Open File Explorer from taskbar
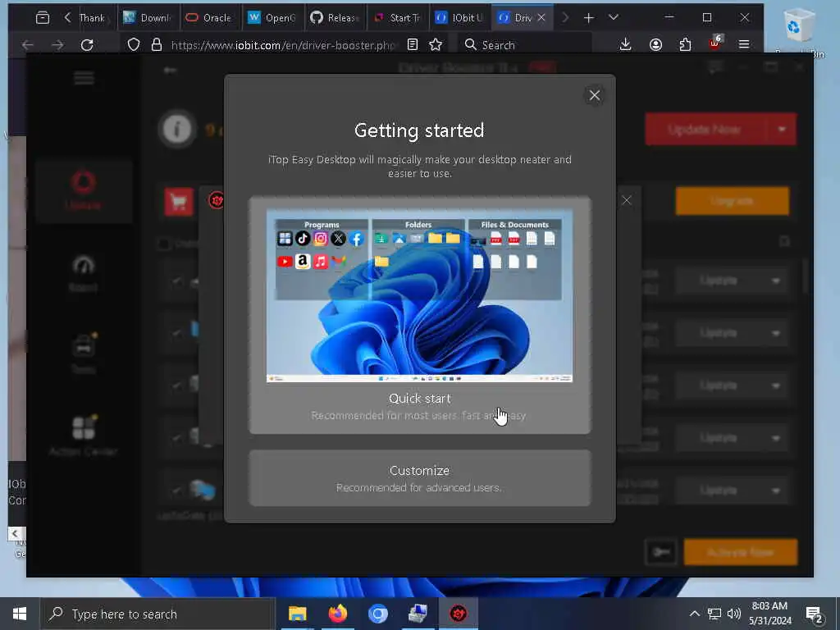Image resolution: width=840 pixels, height=630 pixels. coord(297,614)
